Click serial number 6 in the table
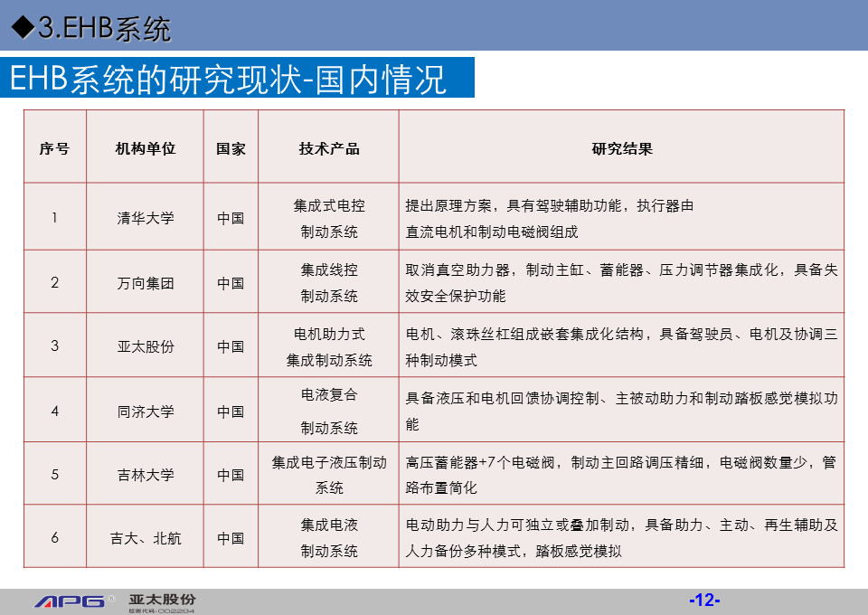The width and height of the screenshot is (868, 615). coord(54,537)
